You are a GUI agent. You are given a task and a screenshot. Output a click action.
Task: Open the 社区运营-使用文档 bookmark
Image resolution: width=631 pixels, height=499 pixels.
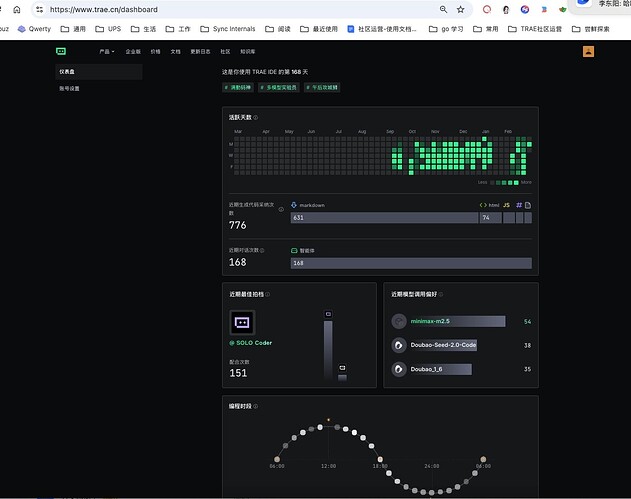(382, 29)
